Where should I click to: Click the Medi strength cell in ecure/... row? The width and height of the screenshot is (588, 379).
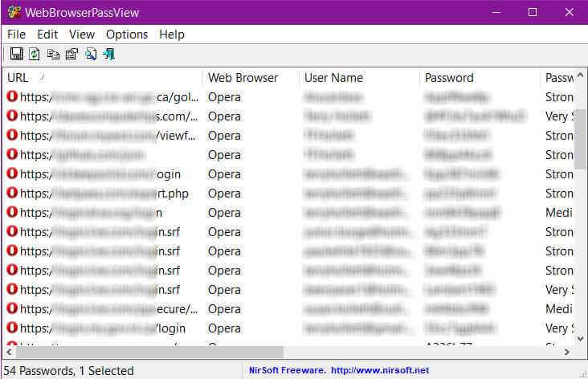pyautogui.click(x=559, y=309)
